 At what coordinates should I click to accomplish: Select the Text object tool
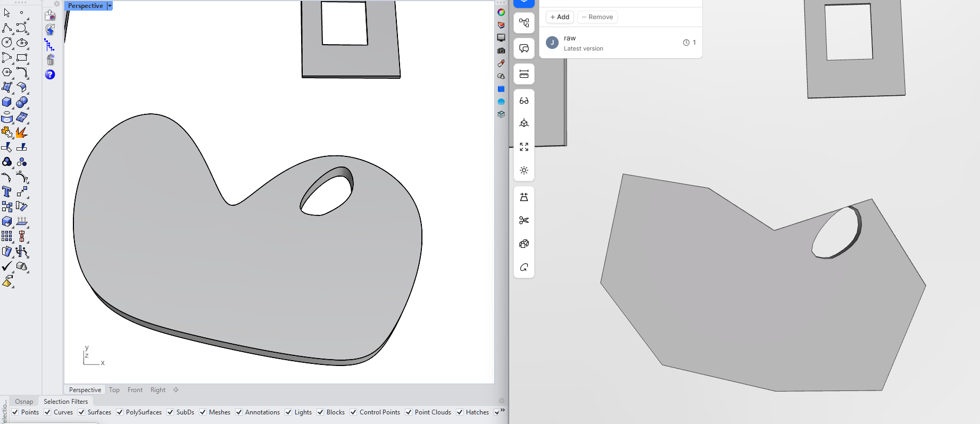tap(7, 192)
